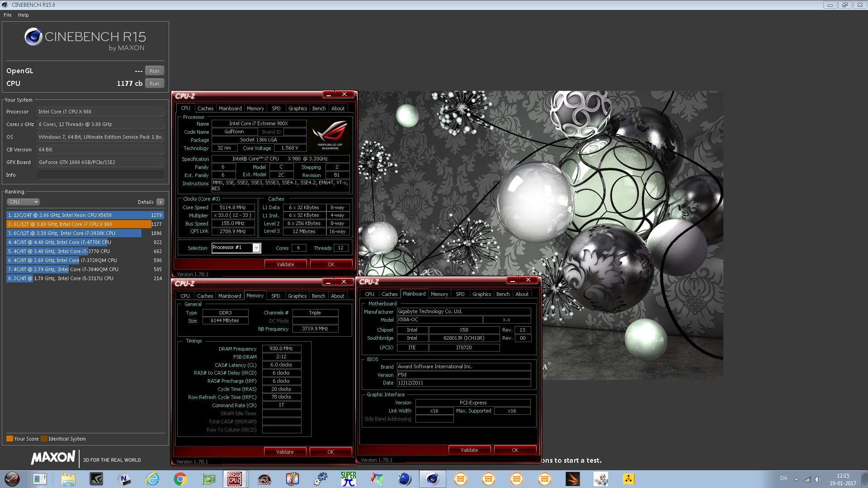This screenshot has width=868, height=488.
Task: Open the notepad N taskbar icon
Action: coord(124,479)
